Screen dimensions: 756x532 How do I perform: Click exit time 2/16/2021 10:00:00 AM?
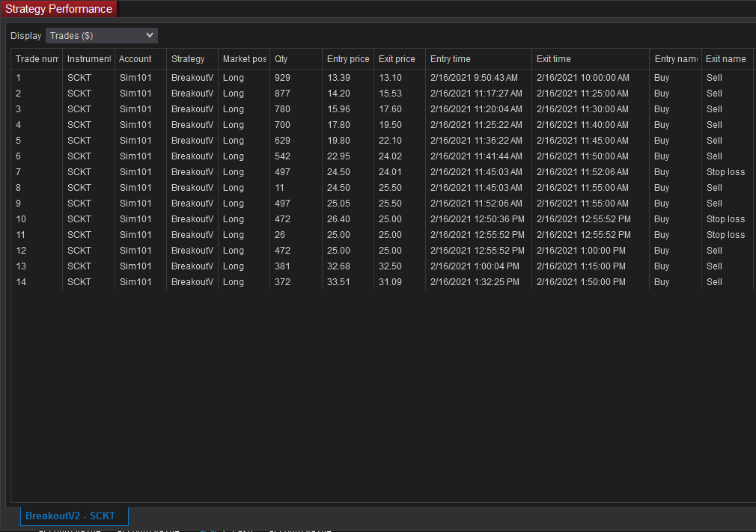(x=583, y=78)
